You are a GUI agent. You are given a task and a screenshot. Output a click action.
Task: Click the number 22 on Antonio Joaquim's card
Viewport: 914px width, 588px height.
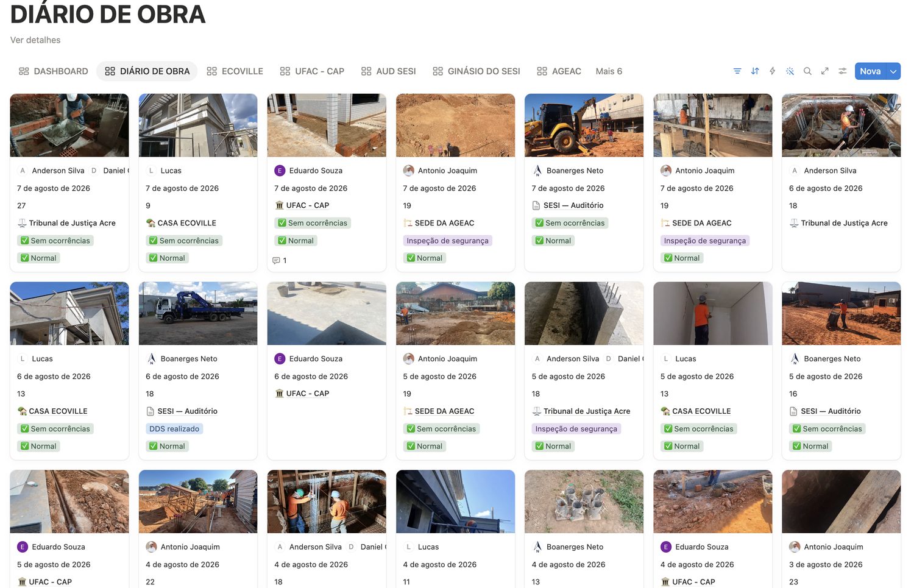click(150, 583)
